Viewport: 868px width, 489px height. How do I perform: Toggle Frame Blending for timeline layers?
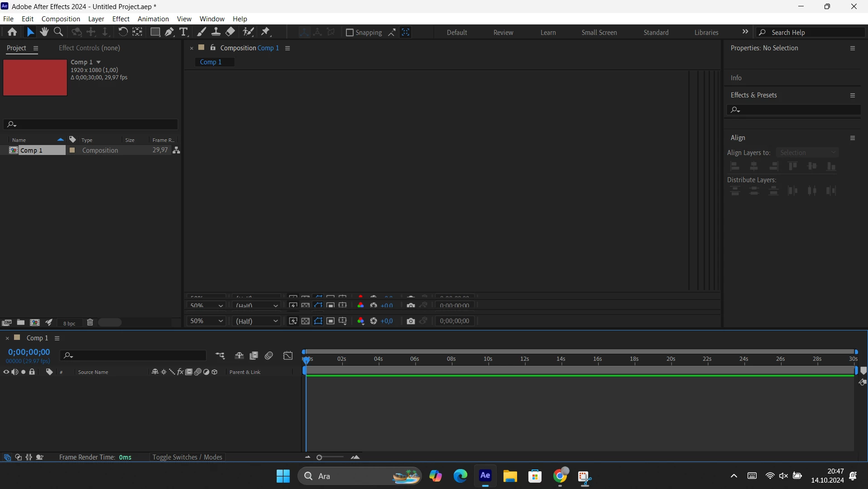(254, 356)
